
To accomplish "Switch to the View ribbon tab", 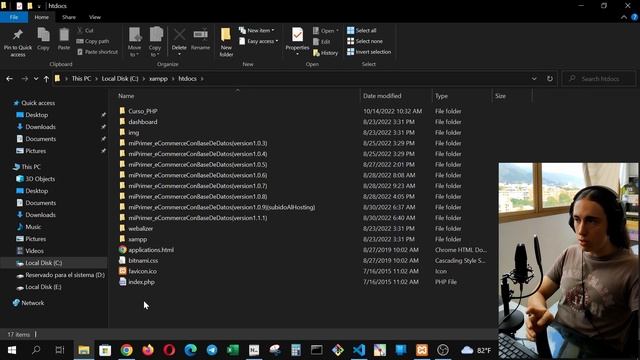I will pos(95,17).
